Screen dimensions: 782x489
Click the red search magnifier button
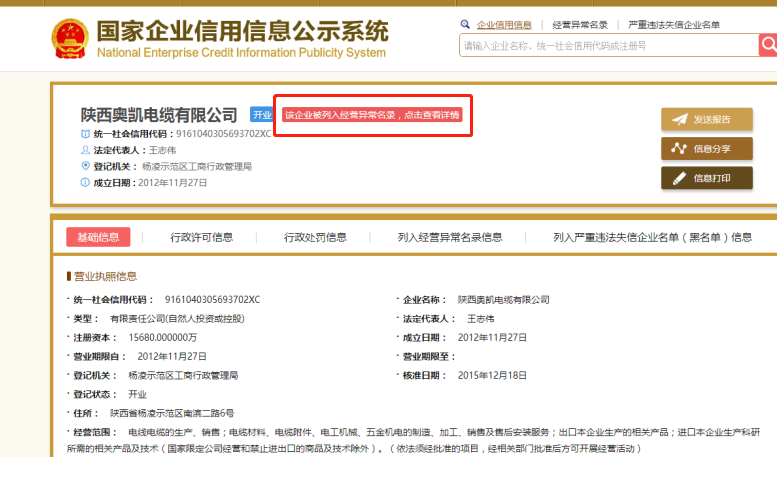point(769,45)
